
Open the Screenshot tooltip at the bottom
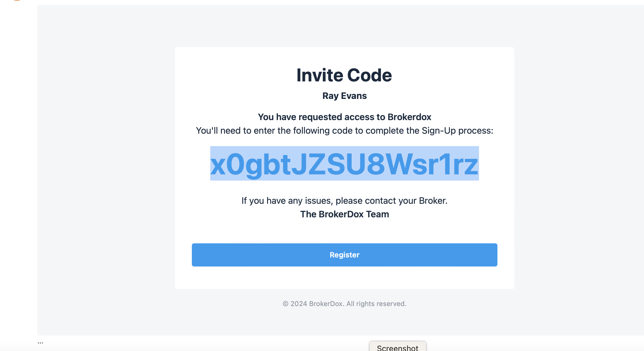pyautogui.click(x=398, y=347)
